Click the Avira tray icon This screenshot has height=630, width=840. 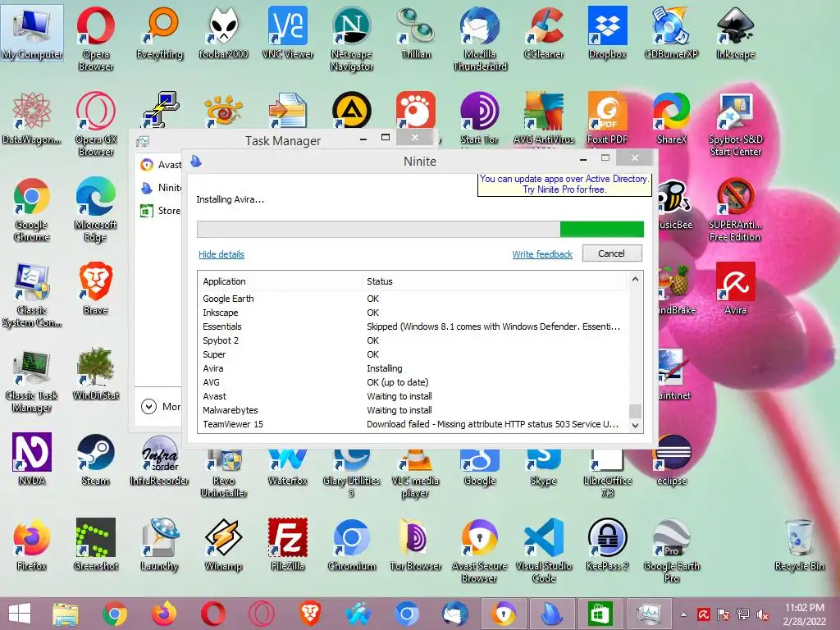(703, 614)
